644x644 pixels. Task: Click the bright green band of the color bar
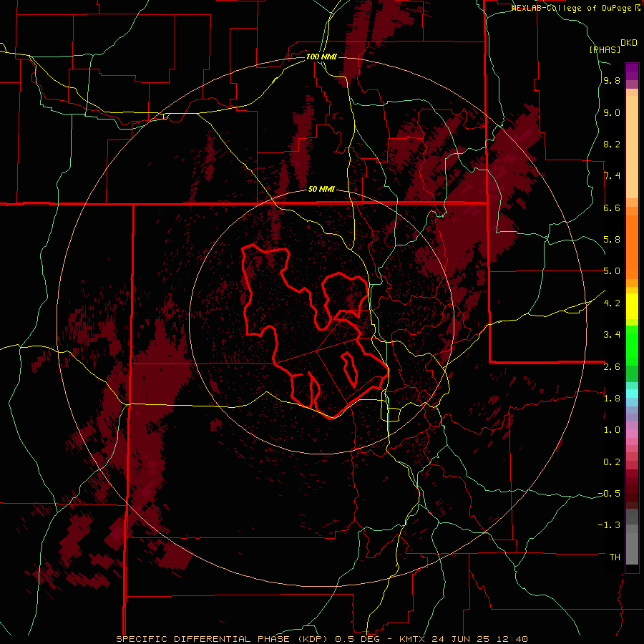632,344
